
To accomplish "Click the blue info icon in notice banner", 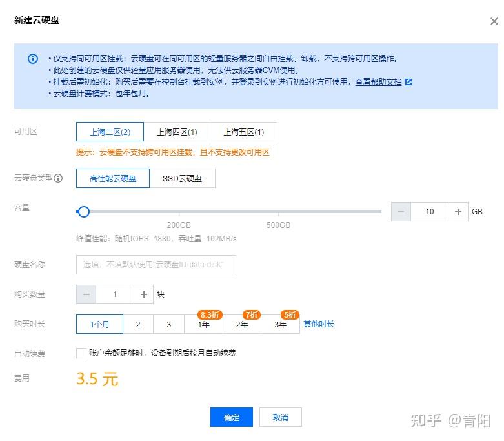I will tap(33, 59).
